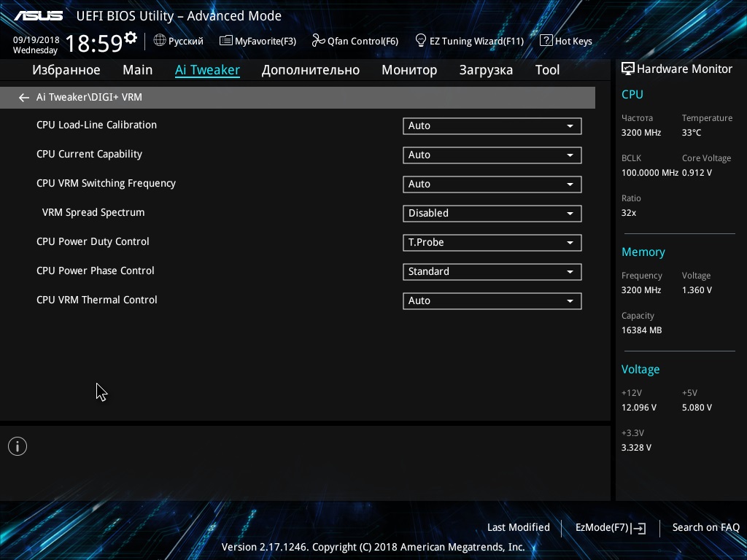This screenshot has width=747, height=560.
Task: Click the Hardware Monitor screen icon
Action: pyautogui.click(x=628, y=69)
